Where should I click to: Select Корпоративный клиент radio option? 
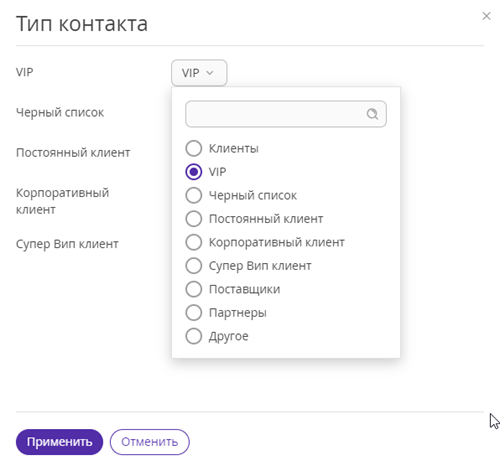click(x=194, y=242)
